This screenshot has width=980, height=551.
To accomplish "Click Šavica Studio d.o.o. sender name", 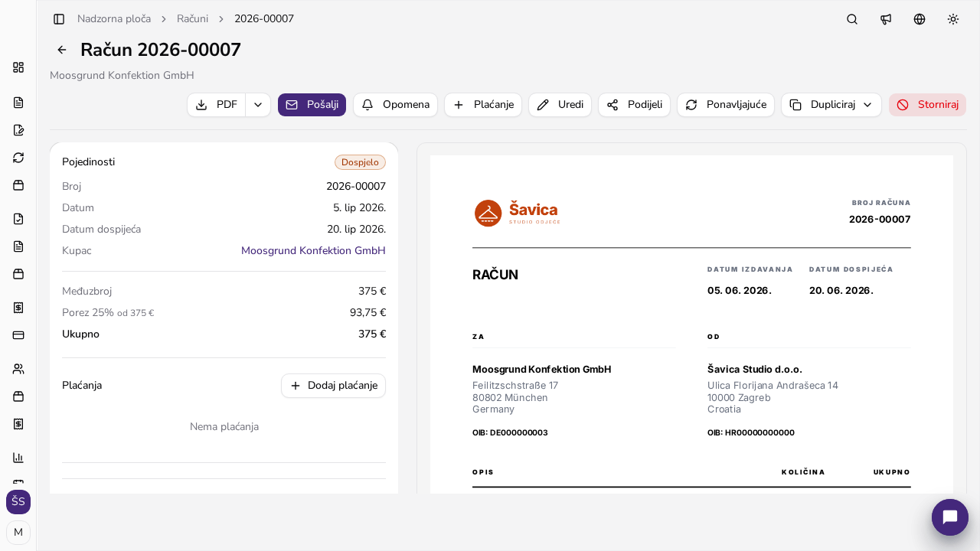I will coord(755,370).
